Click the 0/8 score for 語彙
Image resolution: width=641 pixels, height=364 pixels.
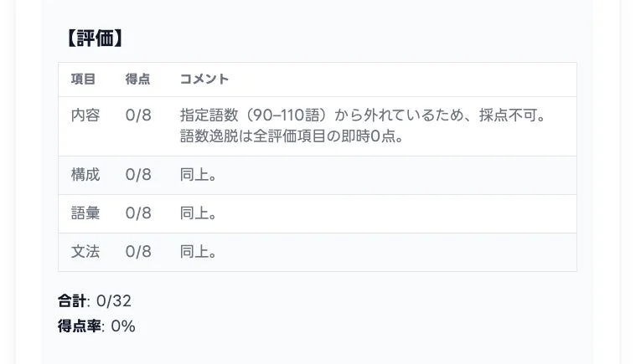point(138,213)
